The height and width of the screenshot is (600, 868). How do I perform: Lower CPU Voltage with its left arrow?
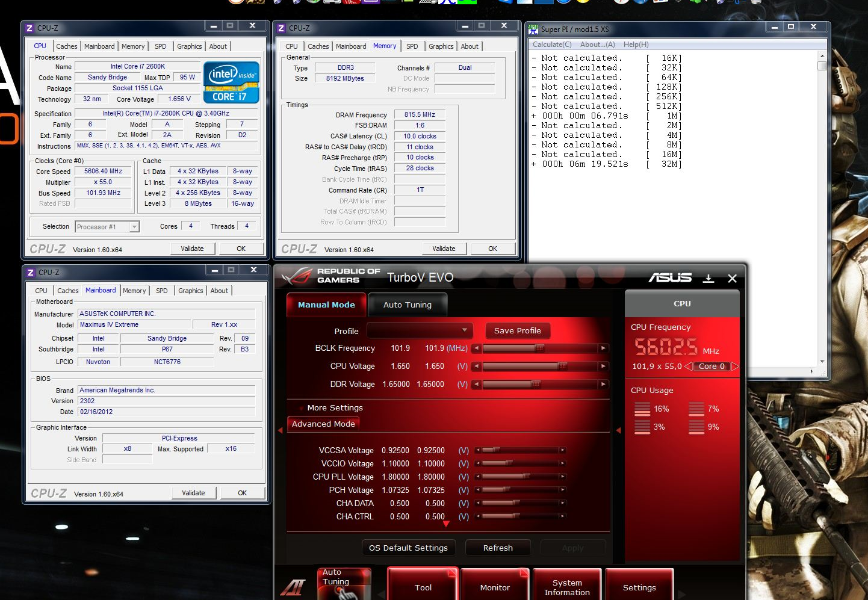point(476,366)
